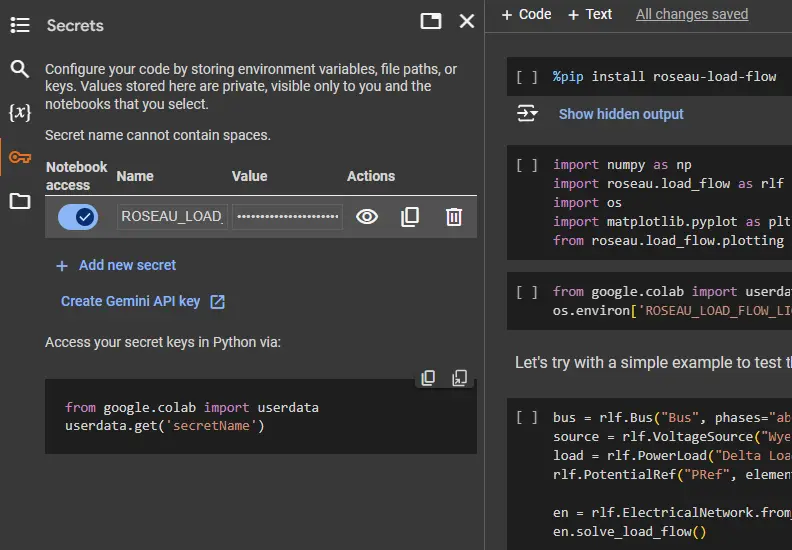Add new secret
The image size is (792, 550).
tap(116, 265)
